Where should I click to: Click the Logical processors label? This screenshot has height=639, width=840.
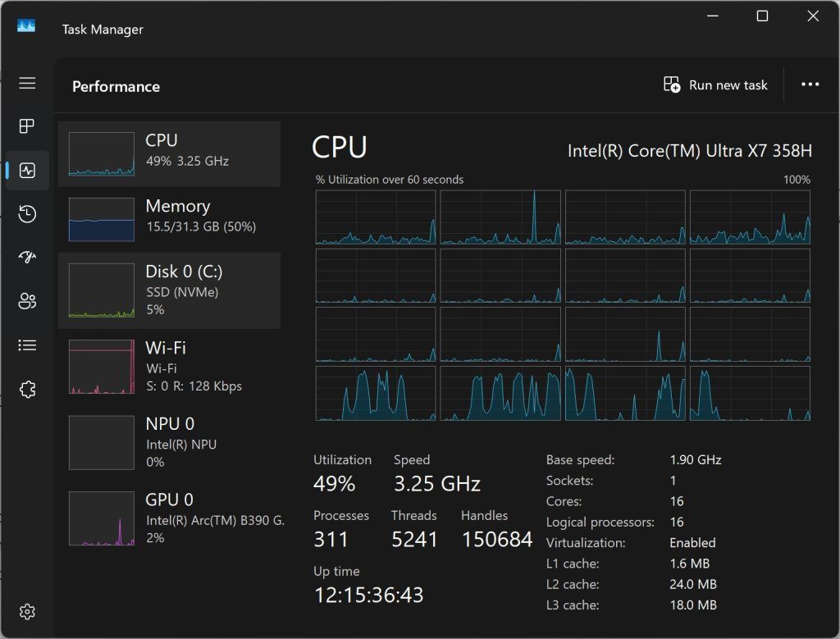point(600,523)
